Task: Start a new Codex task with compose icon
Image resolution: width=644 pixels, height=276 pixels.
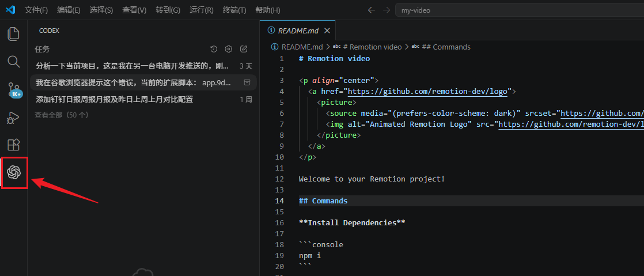Action: pyautogui.click(x=244, y=49)
